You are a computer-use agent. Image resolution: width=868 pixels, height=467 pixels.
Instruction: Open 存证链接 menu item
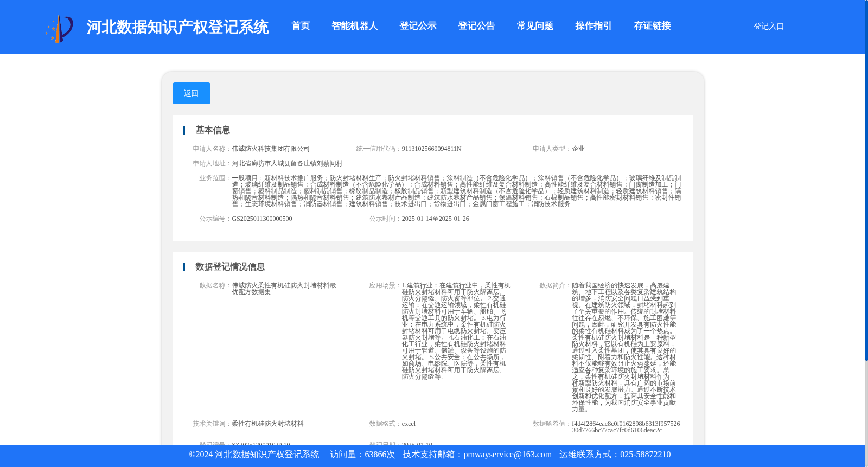tap(652, 26)
